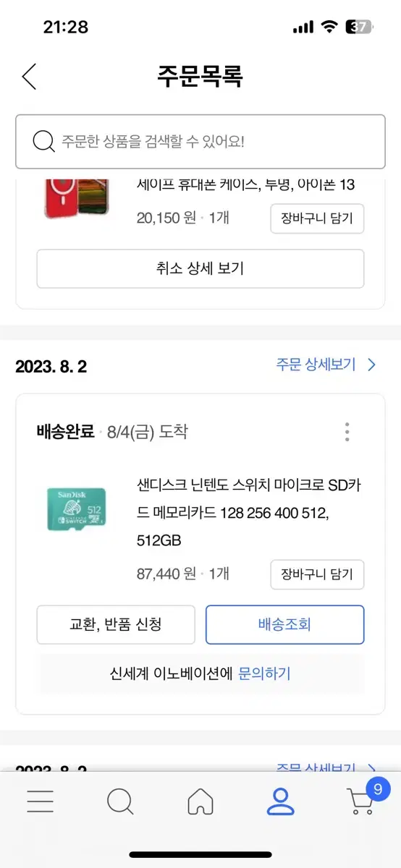This screenshot has width=401, height=868.
Task: Tap the SanDisk 닌텐도 스위치 product title
Action: click(248, 512)
